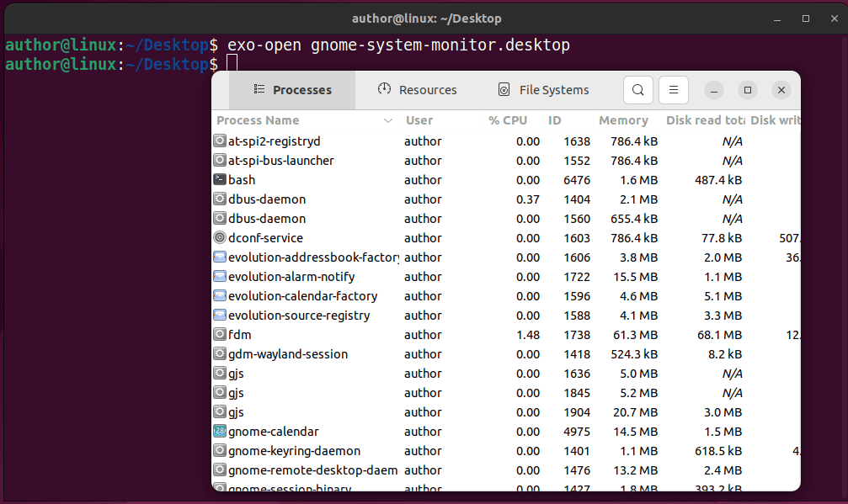Switch to the File Systems tab

pyautogui.click(x=543, y=89)
